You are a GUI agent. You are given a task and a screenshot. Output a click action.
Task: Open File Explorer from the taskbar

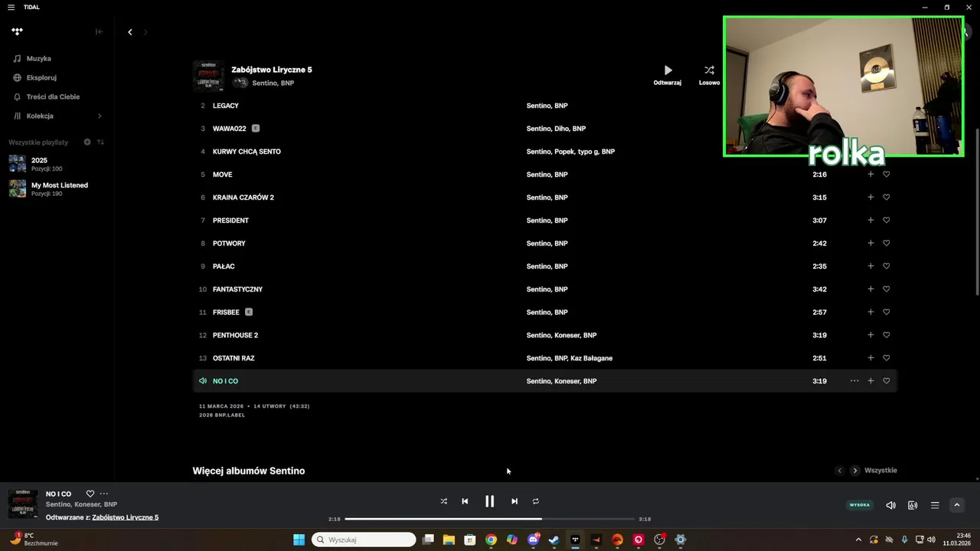point(449,540)
